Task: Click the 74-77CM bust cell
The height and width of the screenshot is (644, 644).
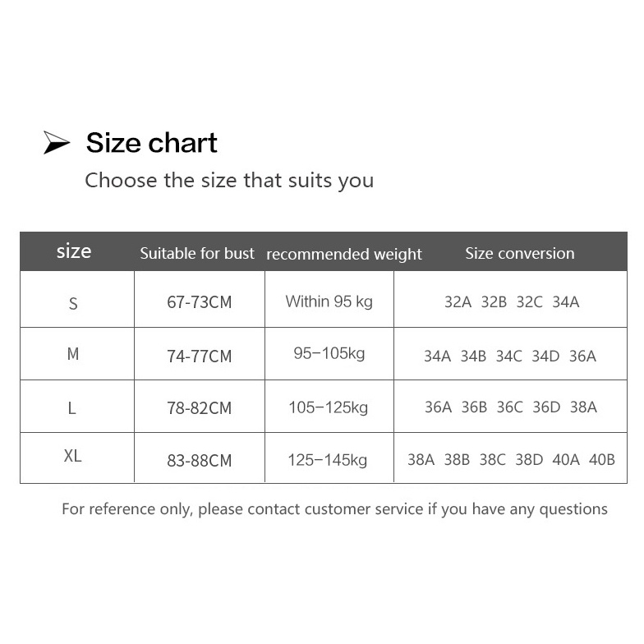Action: click(199, 356)
